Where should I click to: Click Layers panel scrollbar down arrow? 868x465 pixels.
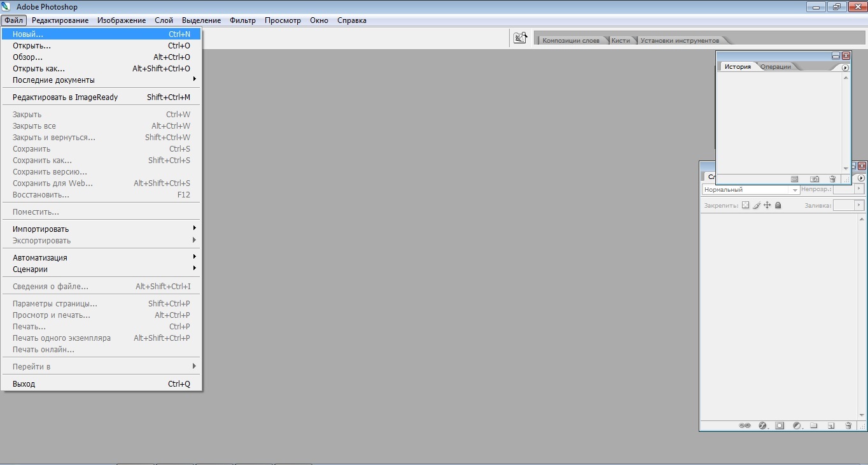[x=862, y=415]
